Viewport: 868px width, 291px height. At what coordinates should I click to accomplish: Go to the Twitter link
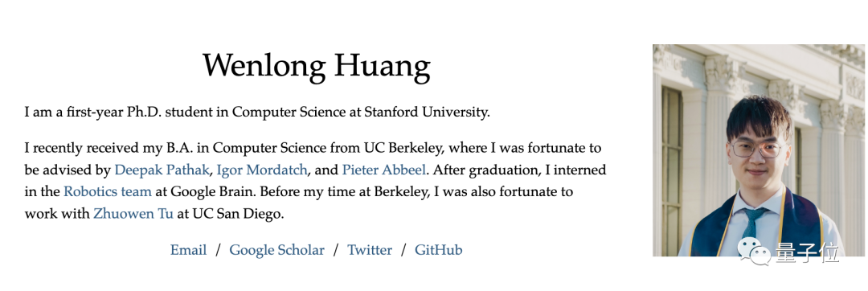tap(370, 250)
